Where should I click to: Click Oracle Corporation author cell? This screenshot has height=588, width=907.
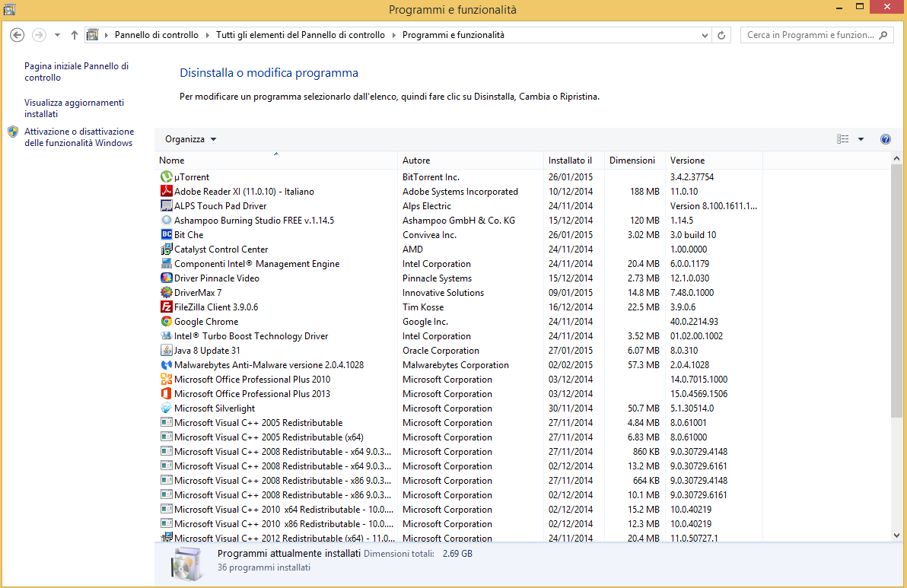pos(441,351)
